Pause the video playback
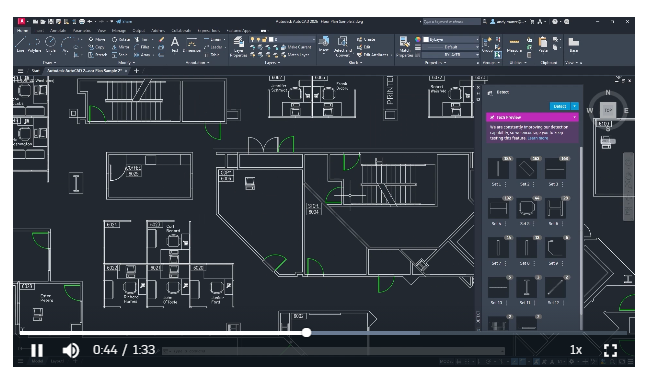Screen dimensions: 651x387 37,350
